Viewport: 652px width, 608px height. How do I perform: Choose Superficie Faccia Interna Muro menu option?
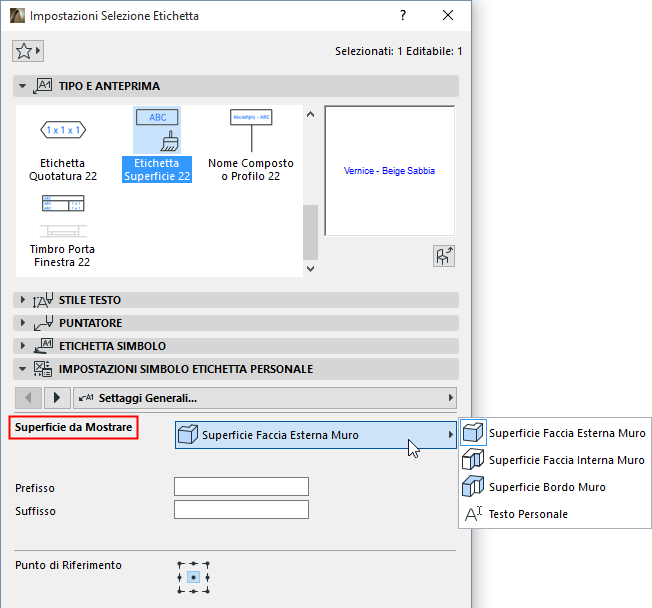click(555, 460)
